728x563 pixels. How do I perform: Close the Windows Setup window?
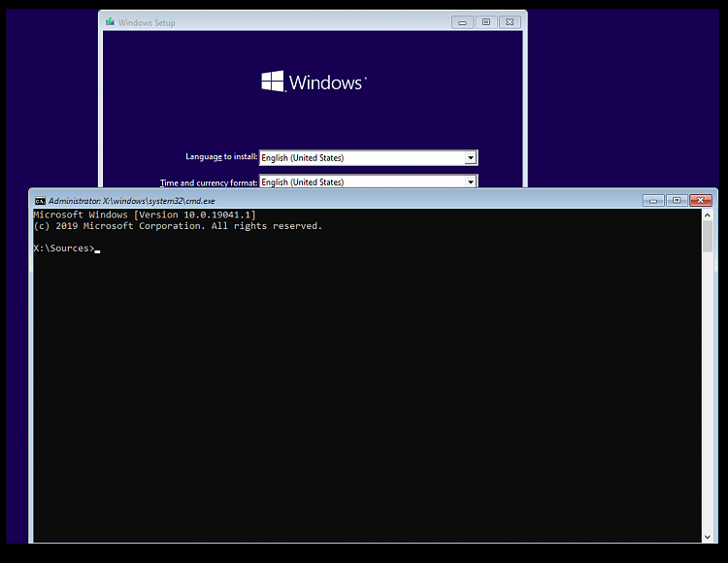pos(510,22)
